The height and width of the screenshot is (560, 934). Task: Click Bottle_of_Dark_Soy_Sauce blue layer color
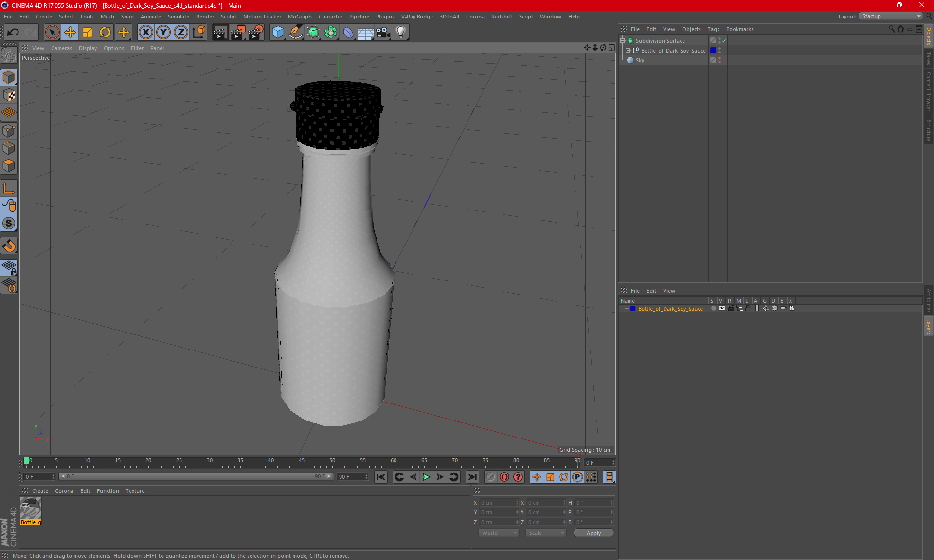coord(713,51)
